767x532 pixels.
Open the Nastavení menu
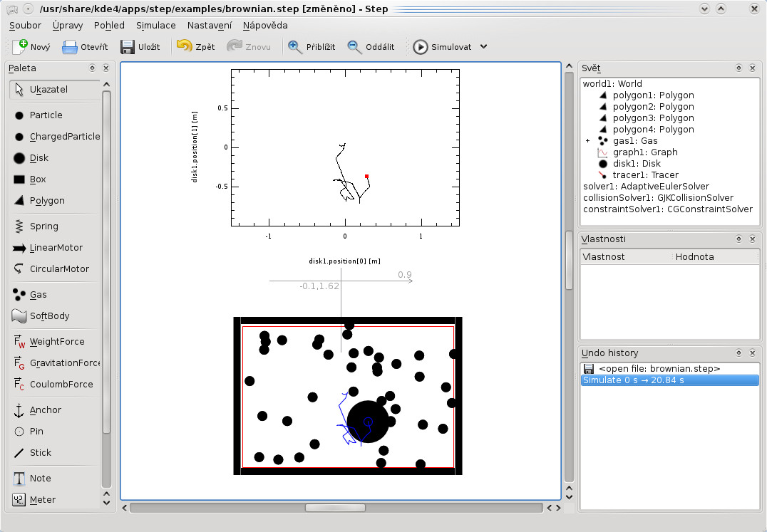pos(209,25)
